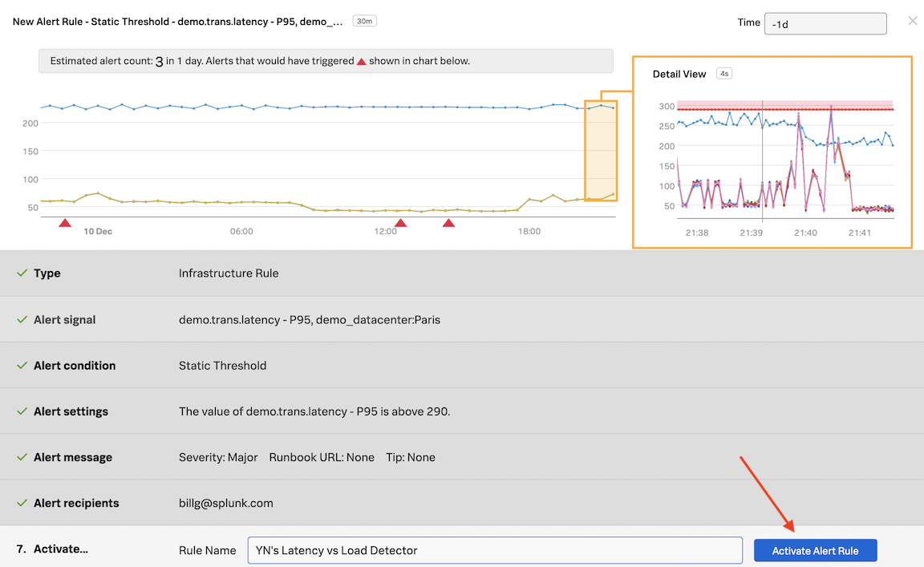This screenshot has width=924, height=567.
Task: Focus the Rule Name text field
Action: (x=494, y=550)
